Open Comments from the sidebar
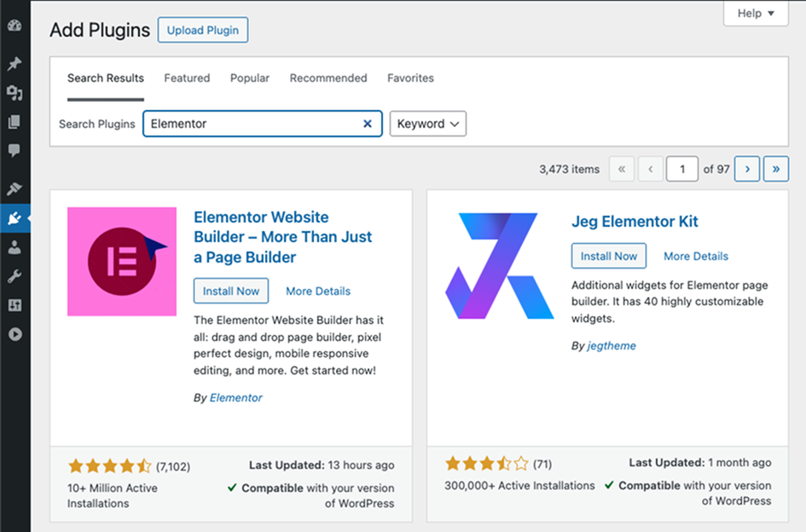 [14, 151]
